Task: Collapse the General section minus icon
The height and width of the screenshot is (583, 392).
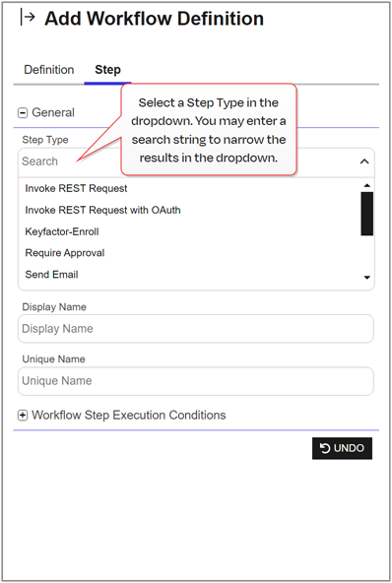Action: click(23, 112)
